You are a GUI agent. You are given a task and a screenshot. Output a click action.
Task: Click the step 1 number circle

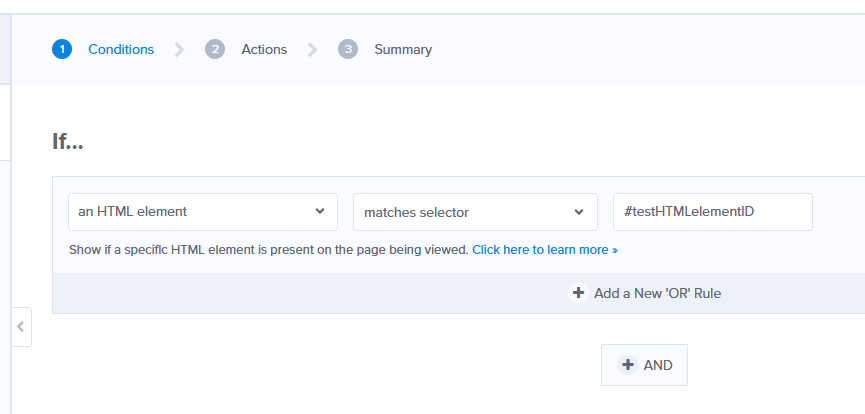click(x=62, y=49)
